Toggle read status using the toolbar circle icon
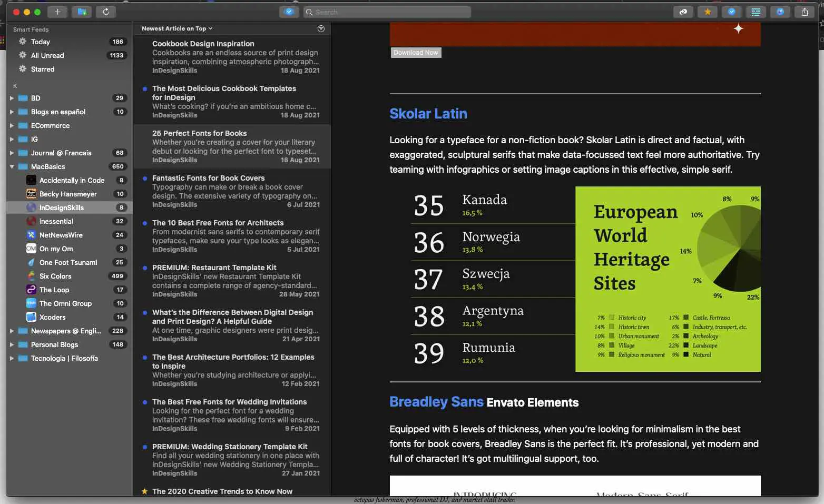824x504 pixels. [x=731, y=12]
